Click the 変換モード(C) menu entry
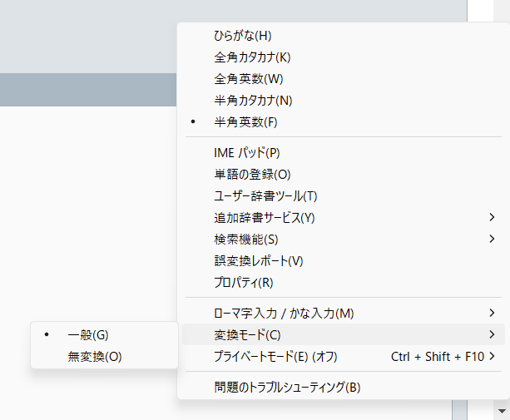 tap(247, 335)
